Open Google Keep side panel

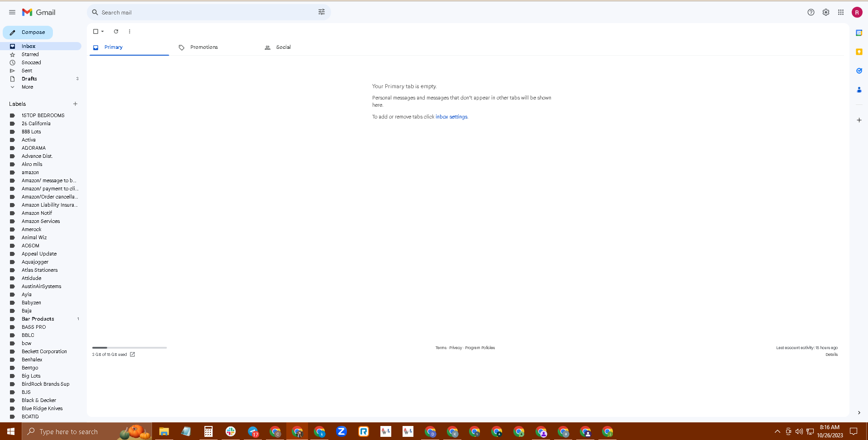[x=859, y=52]
